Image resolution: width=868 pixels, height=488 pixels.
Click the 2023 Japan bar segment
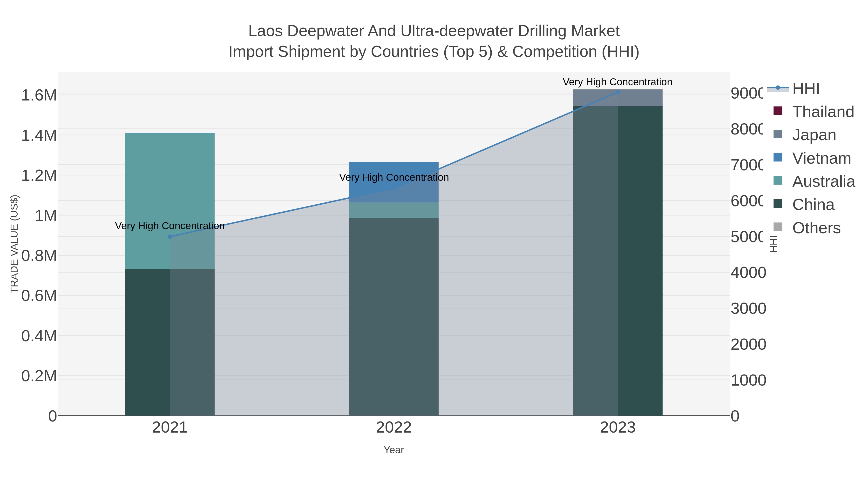coord(618,98)
